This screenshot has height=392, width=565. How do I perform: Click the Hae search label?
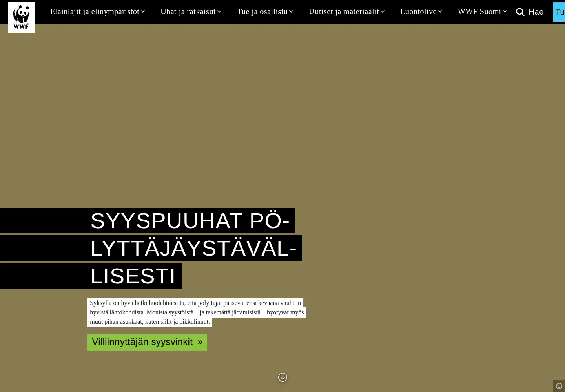coord(536,12)
